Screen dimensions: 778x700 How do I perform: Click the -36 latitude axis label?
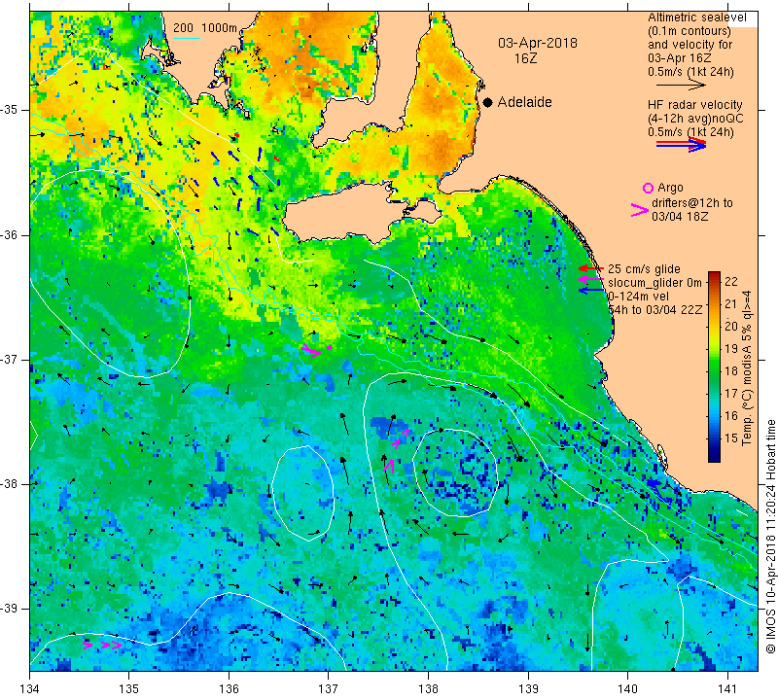pyautogui.click(x=11, y=234)
